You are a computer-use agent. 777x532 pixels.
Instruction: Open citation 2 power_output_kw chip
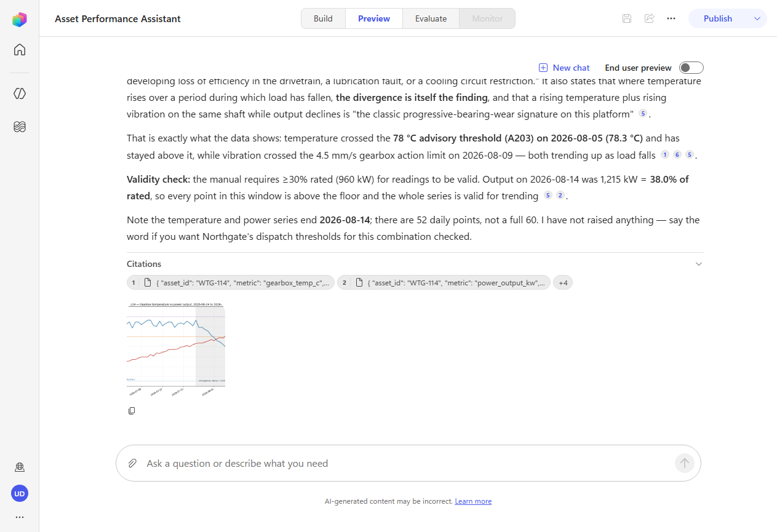pos(444,283)
